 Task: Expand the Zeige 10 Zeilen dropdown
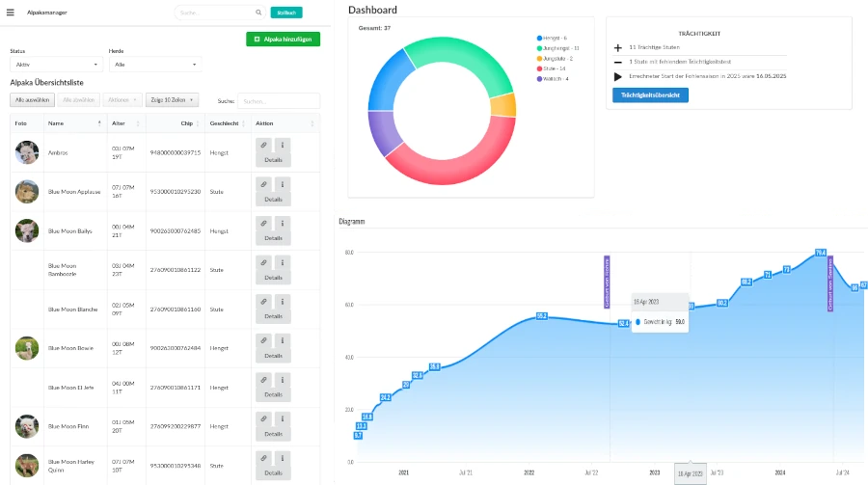coord(172,99)
